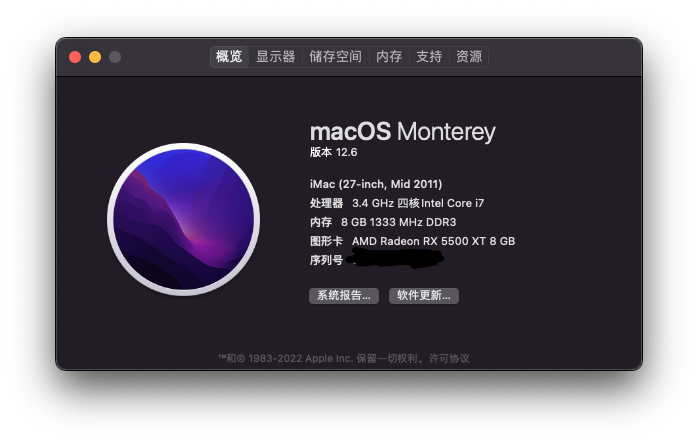
Task: Close the About This Mac window
Action: 75,57
